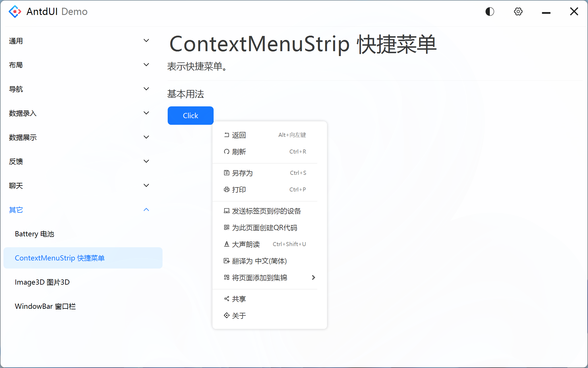
Task: Open the WindowBar 窗口栏 page
Action: pos(45,306)
